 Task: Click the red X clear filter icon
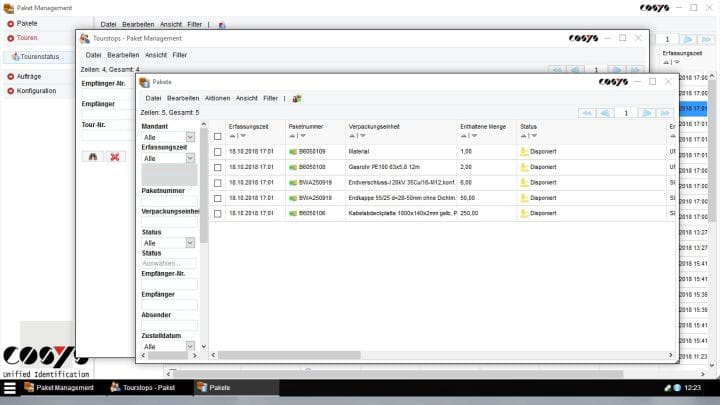pos(115,157)
